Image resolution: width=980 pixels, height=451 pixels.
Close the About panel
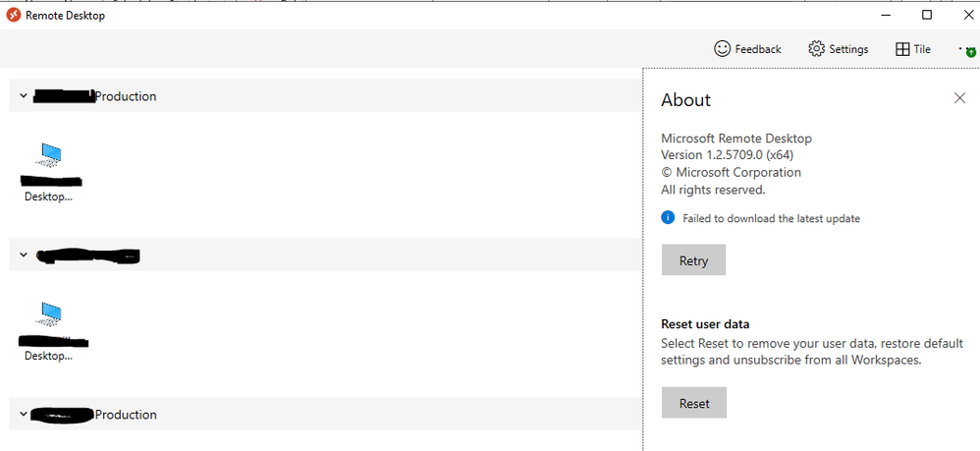[959, 97]
